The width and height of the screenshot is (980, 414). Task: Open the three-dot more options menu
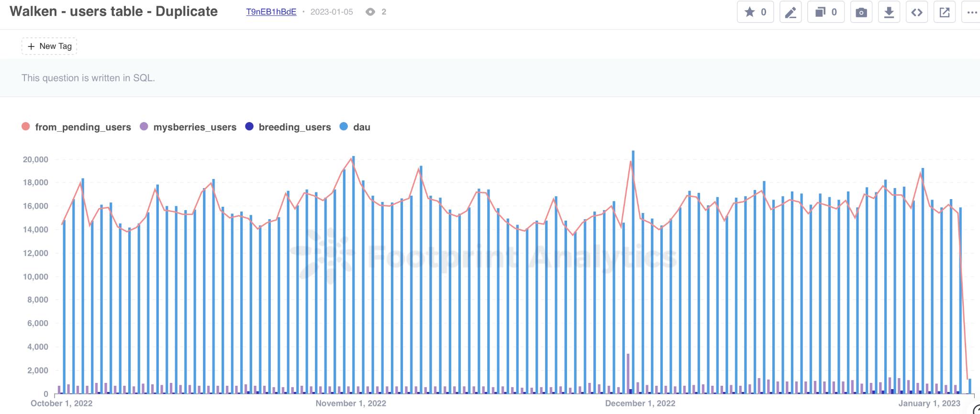point(971,12)
